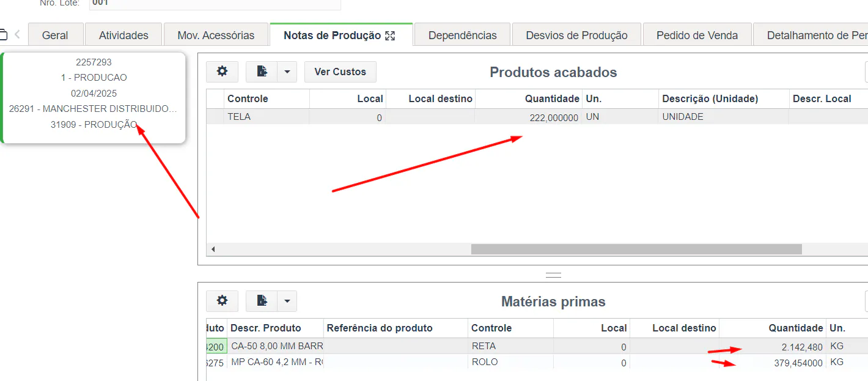This screenshot has width=868, height=381.
Task: Open the Pedido de Venda tab
Action: (x=697, y=35)
